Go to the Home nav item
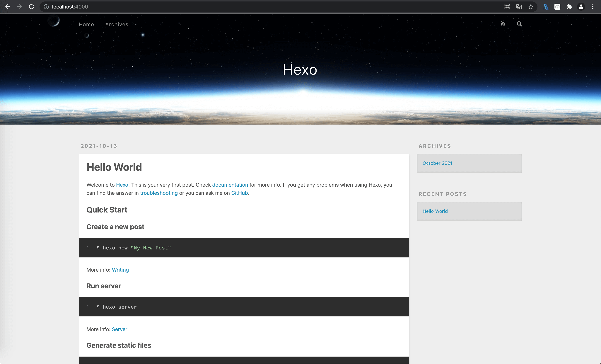This screenshot has height=364, width=601. [86, 24]
